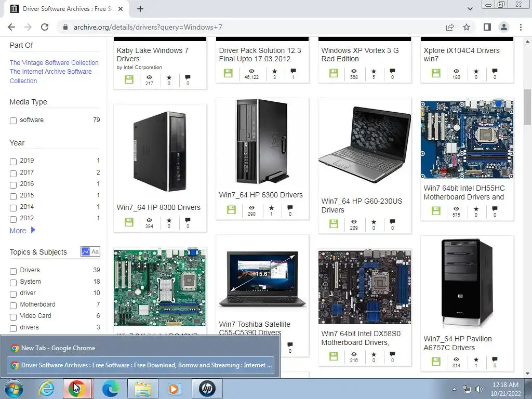The height and width of the screenshot is (399, 532).
Task: Bookmark this page with the star icon
Action: pyautogui.click(x=467, y=27)
